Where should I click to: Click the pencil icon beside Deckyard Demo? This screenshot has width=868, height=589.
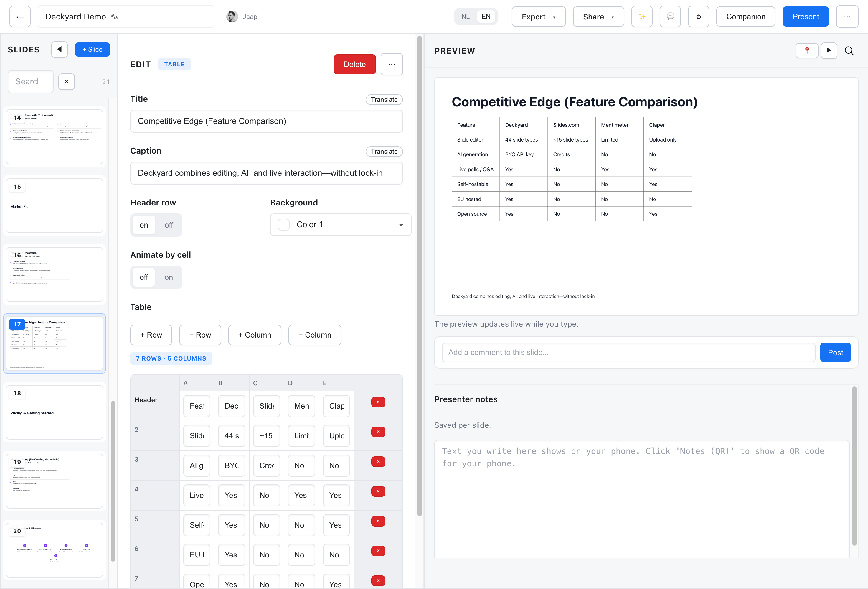pyautogui.click(x=115, y=17)
